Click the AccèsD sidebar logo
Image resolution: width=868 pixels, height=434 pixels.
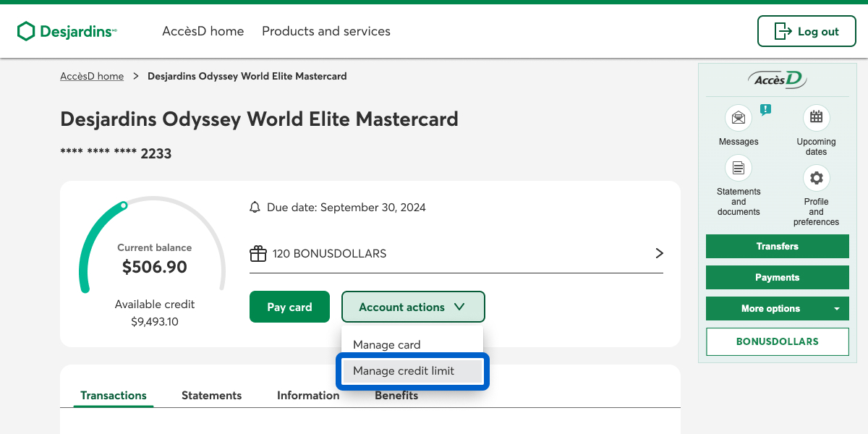tap(777, 80)
